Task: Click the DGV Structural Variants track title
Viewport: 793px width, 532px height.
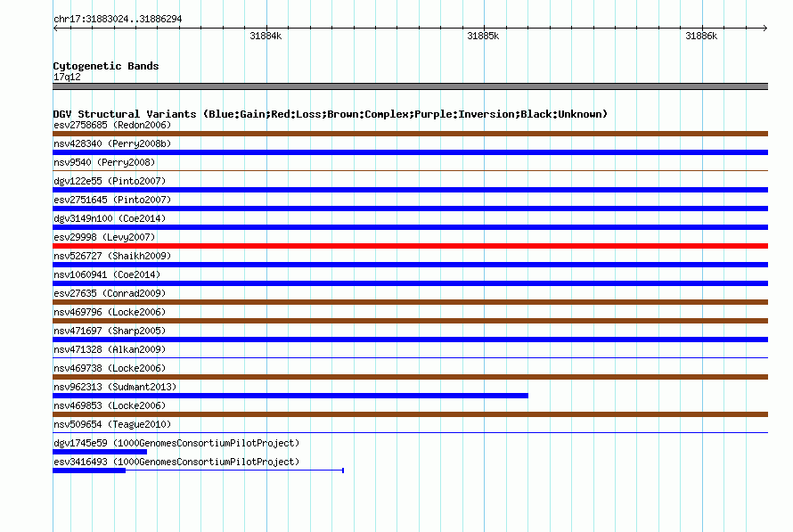Action: (331, 114)
